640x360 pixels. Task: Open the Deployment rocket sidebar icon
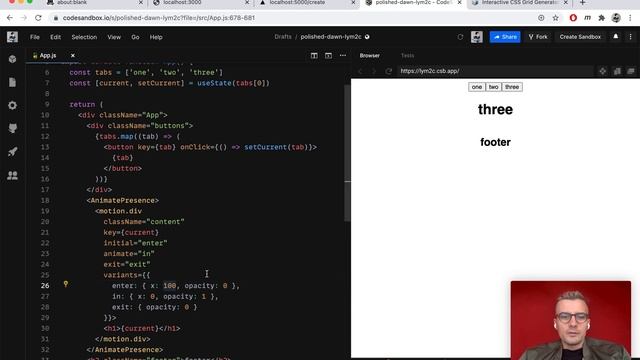pyautogui.click(x=13, y=152)
